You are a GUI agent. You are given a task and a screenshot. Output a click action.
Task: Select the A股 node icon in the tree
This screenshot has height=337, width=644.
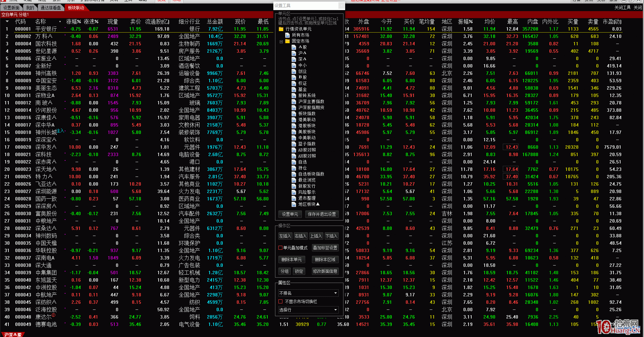(x=294, y=47)
